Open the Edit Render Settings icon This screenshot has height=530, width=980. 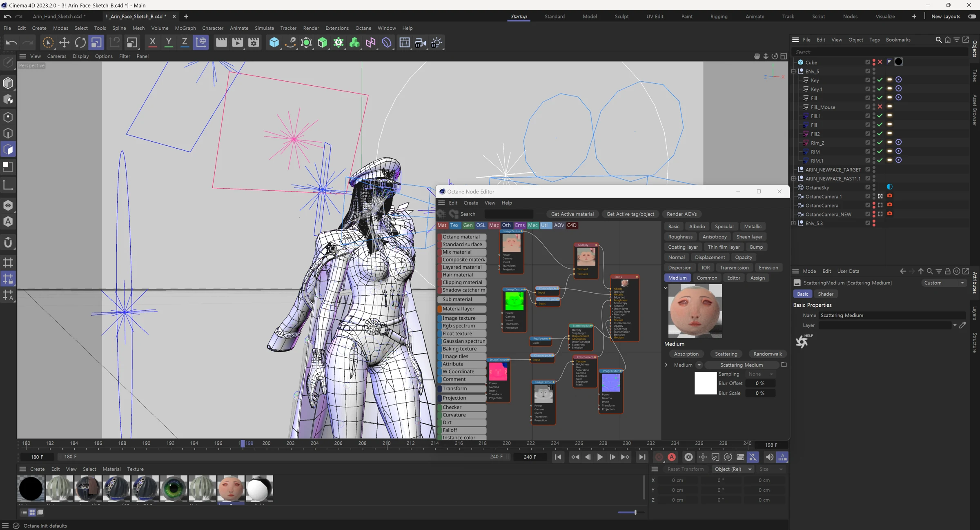pos(254,42)
